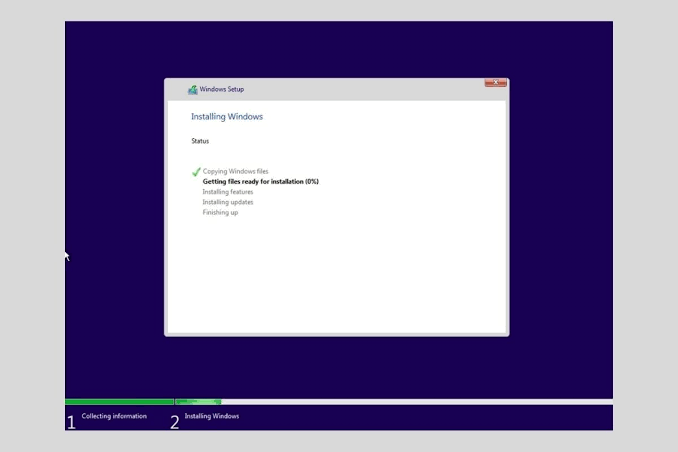Select the 'Copying Windows files' status line

pos(235,171)
